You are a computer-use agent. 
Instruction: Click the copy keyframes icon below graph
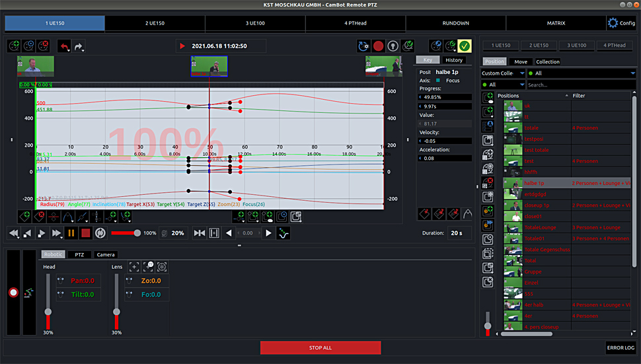296,217
